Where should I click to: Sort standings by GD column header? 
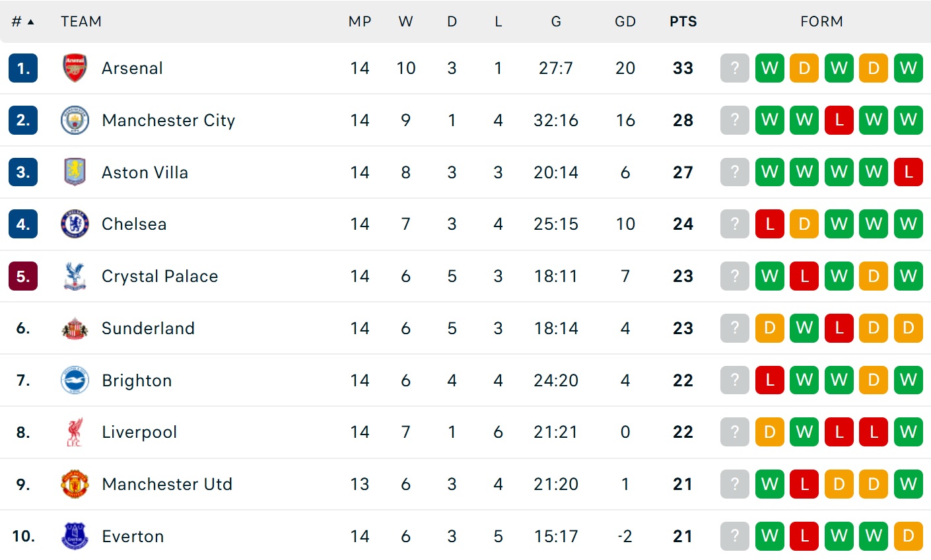[625, 22]
